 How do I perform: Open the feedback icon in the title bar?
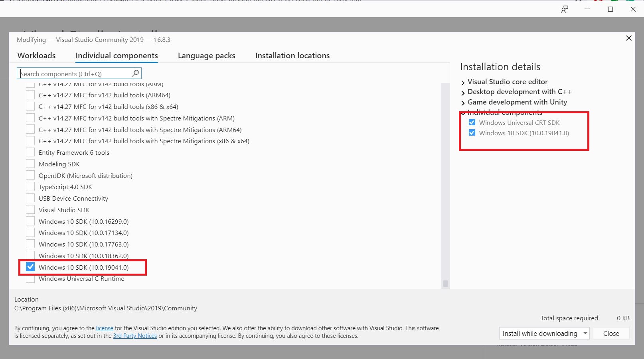pos(565,9)
